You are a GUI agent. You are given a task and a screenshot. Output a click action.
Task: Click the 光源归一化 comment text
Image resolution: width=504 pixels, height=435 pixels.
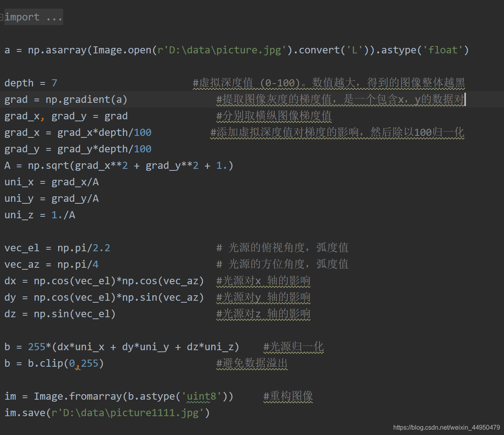pyautogui.click(x=293, y=347)
